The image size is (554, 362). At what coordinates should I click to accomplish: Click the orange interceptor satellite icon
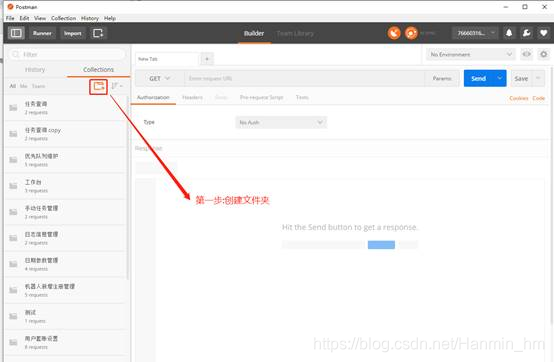(394, 33)
